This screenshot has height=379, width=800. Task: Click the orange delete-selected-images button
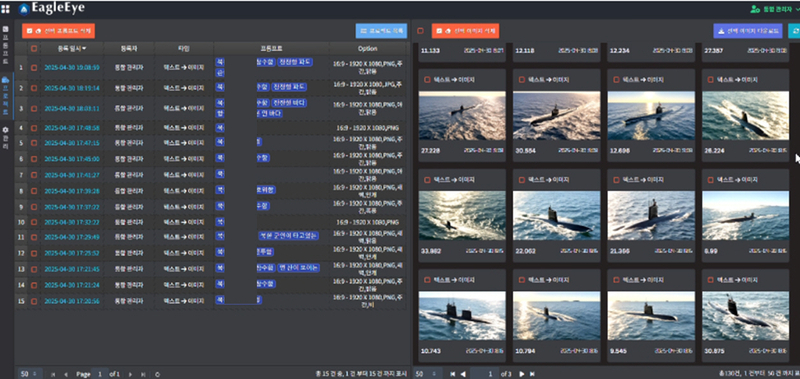click(465, 31)
